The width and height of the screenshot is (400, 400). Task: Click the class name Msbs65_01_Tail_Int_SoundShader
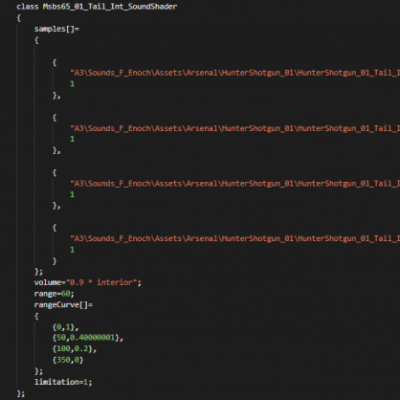click(110, 7)
